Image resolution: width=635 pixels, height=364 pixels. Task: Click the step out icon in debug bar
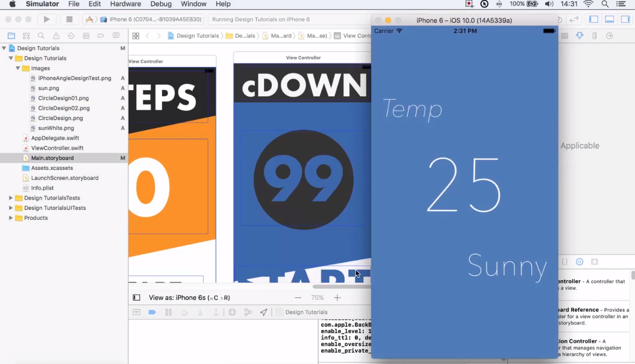click(216, 312)
